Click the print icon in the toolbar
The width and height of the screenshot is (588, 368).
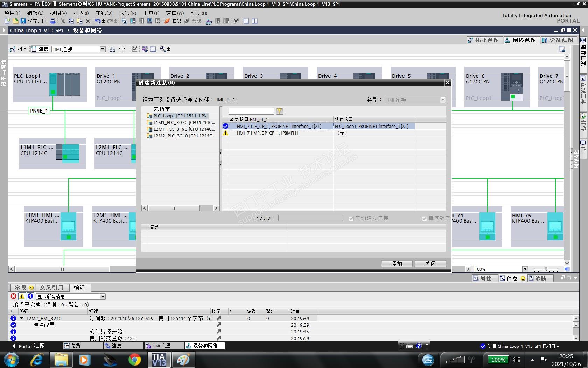click(53, 21)
